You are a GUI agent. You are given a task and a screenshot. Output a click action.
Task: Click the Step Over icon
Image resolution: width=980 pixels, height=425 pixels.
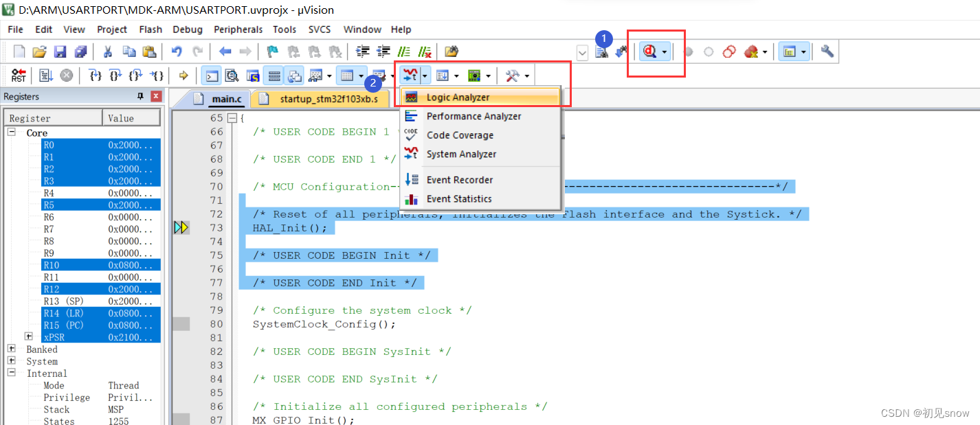coord(115,76)
